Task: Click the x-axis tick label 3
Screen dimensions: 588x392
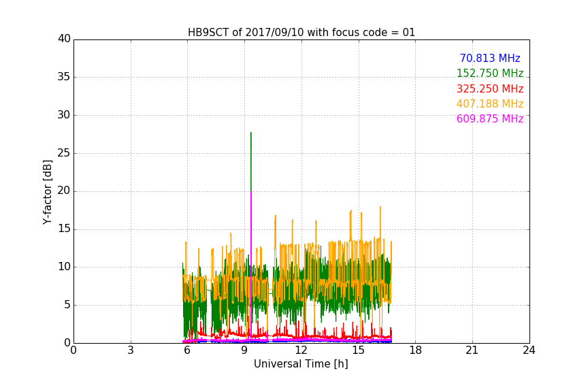Action: coord(131,350)
